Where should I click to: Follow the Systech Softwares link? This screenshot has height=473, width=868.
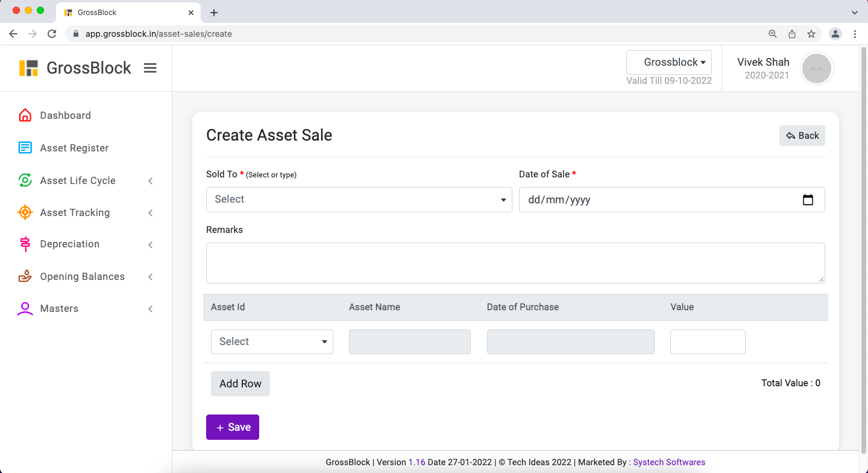click(669, 462)
